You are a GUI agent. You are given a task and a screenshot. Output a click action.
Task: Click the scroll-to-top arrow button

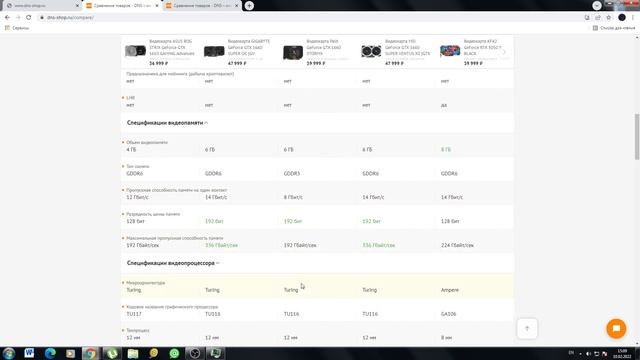coord(527,329)
